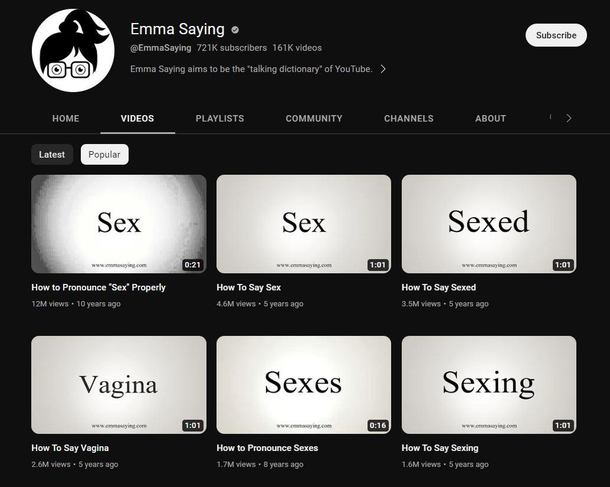The width and height of the screenshot is (610, 487).
Task: Subscribe to Emma Saying channel
Action: (556, 35)
